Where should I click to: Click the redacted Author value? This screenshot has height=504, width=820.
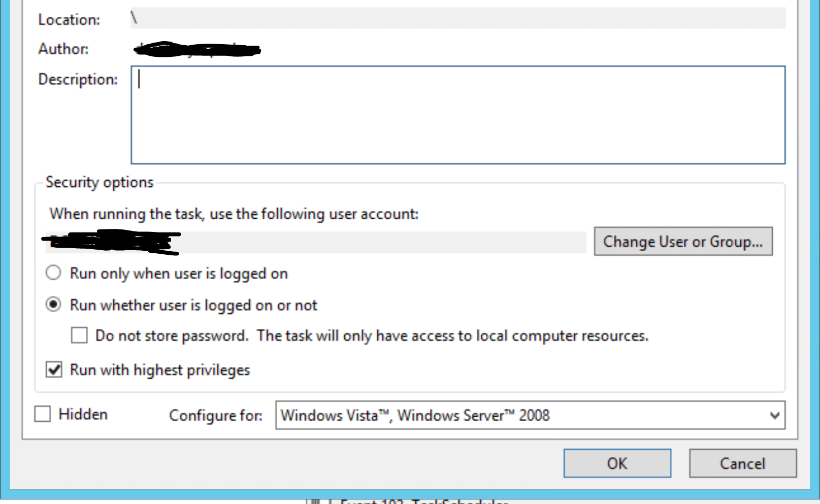tap(197, 49)
